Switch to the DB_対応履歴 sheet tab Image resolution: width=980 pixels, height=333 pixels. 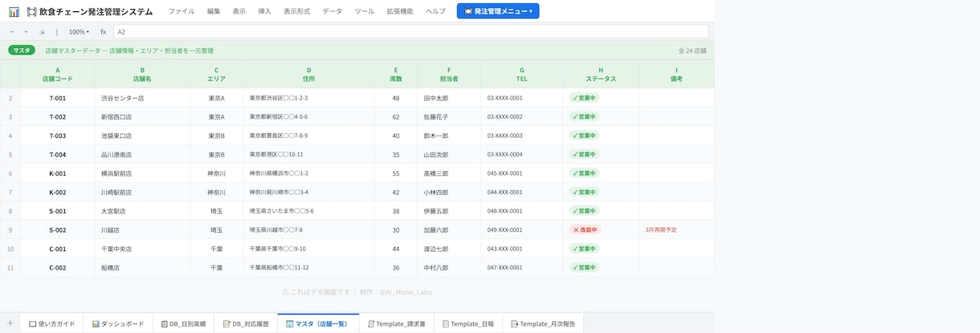(247, 323)
